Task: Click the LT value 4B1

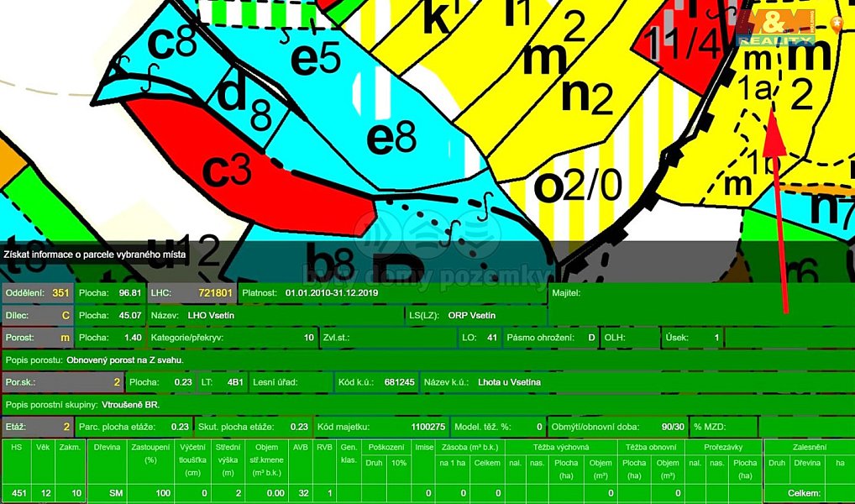Action: pyautogui.click(x=235, y=382)
